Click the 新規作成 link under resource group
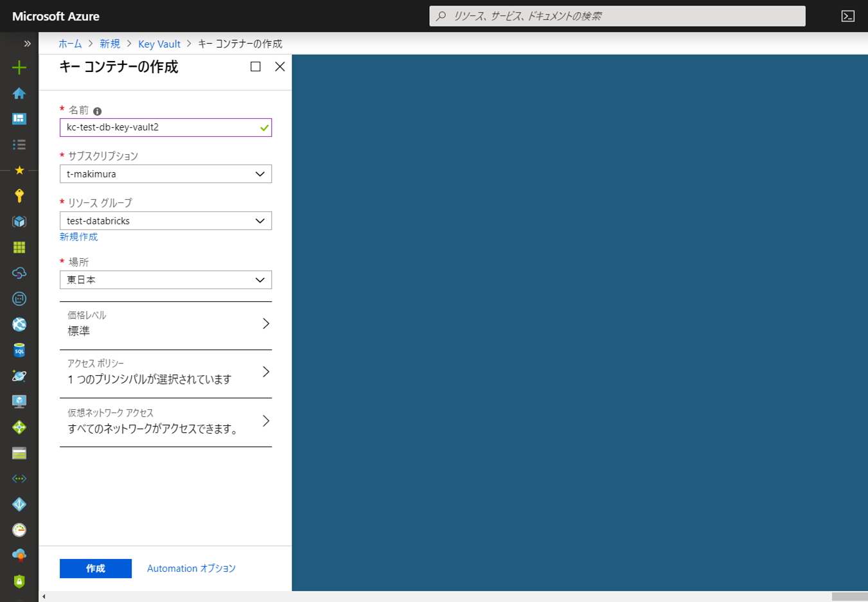Screen dimensions: 868x602 (x=79, y=237)
